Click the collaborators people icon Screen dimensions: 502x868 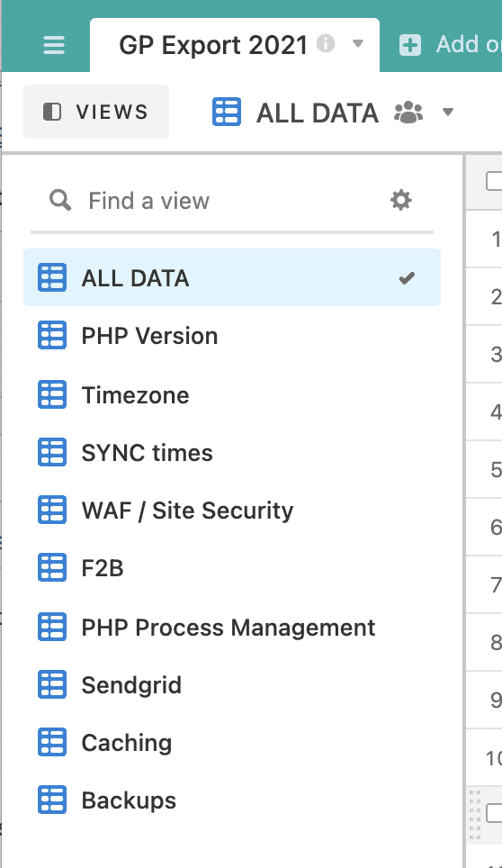408,113
